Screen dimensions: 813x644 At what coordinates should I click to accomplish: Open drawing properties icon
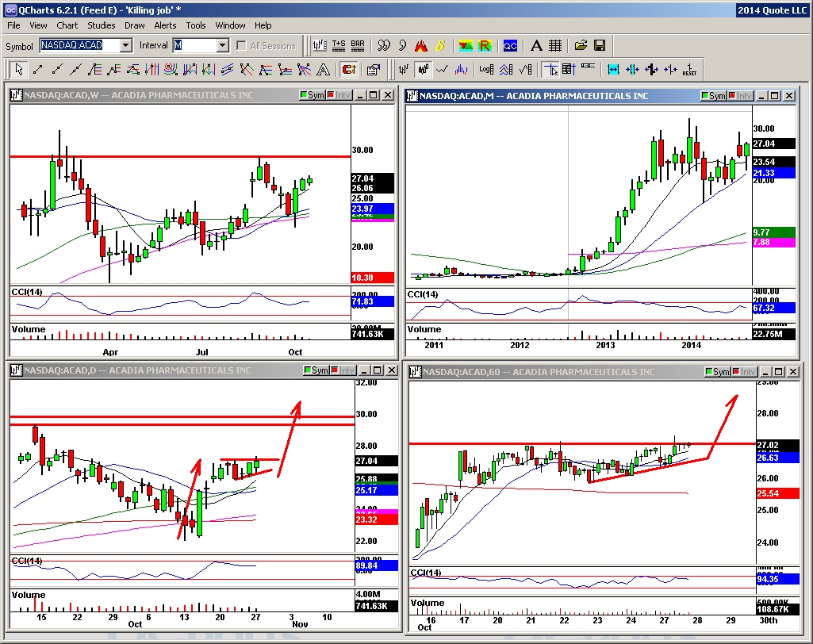373,69
